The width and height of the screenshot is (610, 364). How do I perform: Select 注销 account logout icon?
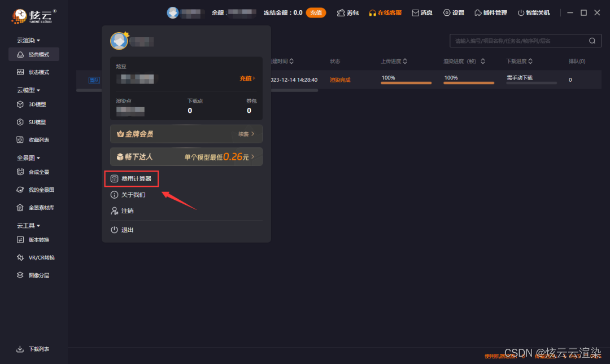click(x=114, y=210)
